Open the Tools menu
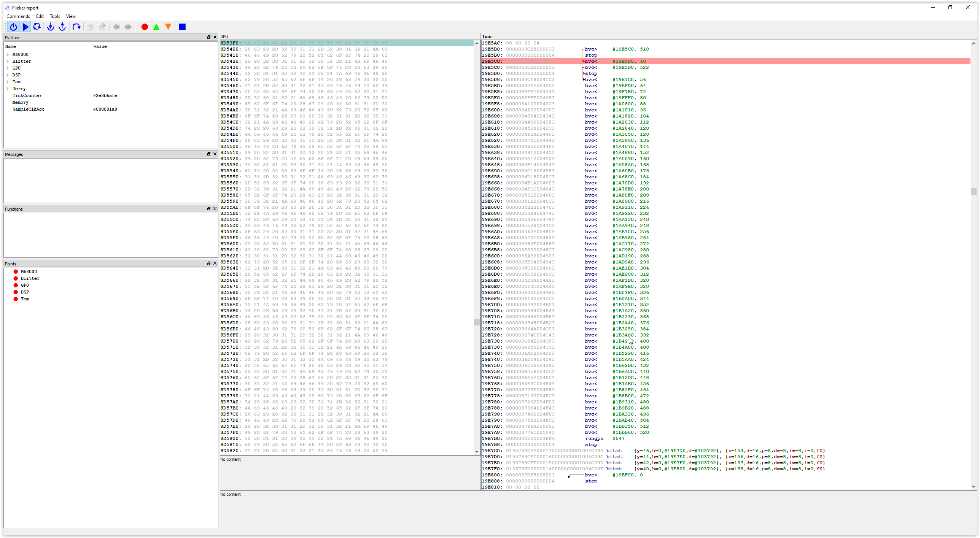Viewport: 980px width, 538px height. tap(55, 16)
